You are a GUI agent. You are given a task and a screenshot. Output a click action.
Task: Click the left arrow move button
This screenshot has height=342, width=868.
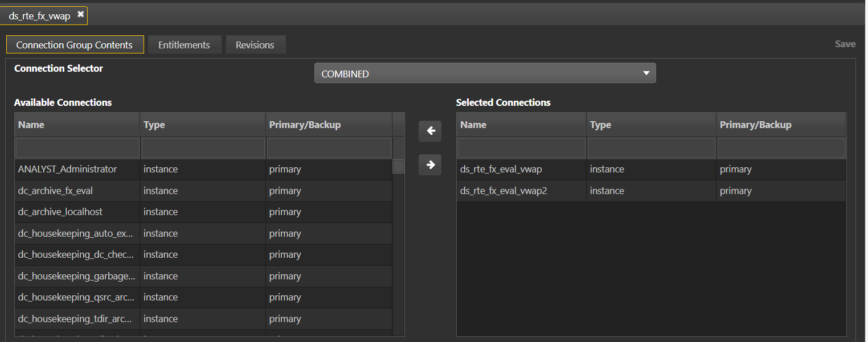pos(430,131)
